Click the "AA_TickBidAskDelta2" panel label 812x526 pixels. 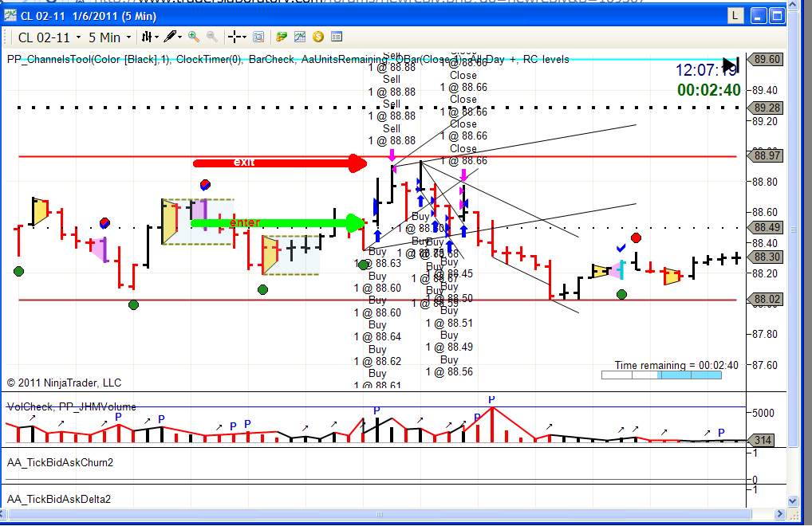(x=59, y=499)
